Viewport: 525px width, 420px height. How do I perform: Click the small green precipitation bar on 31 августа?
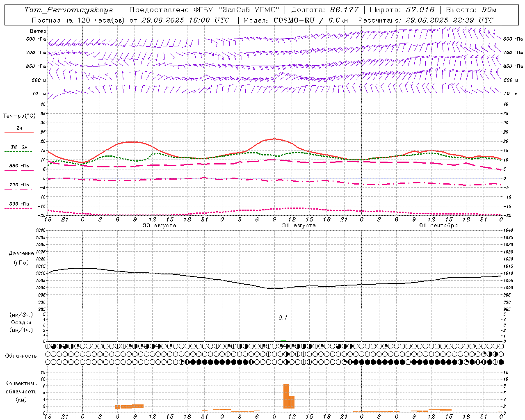pos(283,341)
